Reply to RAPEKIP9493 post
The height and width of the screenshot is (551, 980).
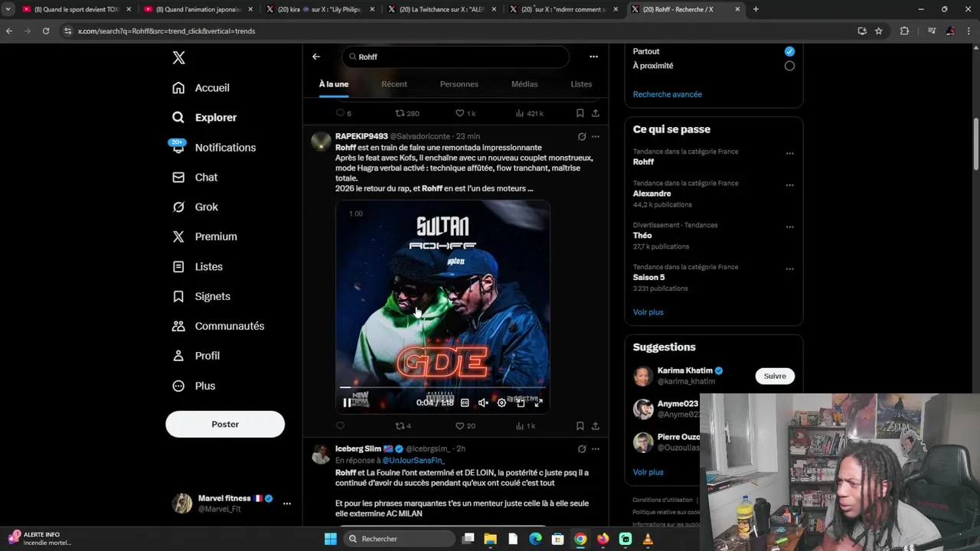(340, 426)
